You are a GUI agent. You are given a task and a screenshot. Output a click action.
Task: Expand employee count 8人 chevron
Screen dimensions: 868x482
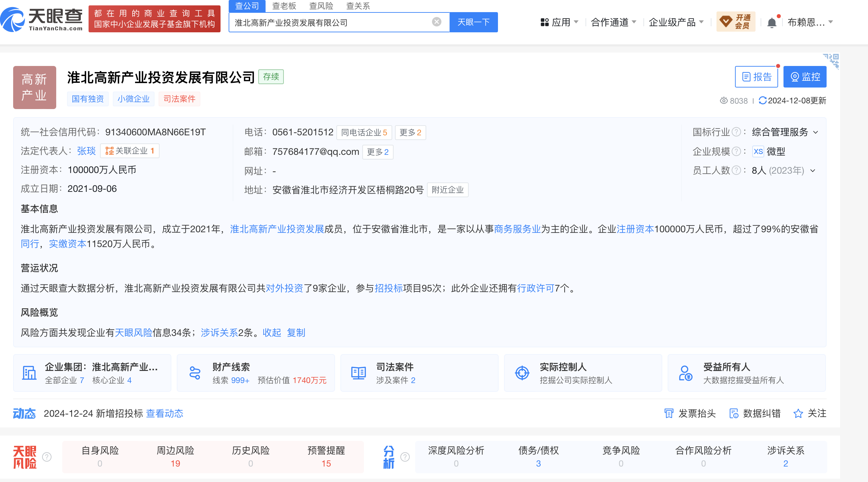(x=813, y=171)
